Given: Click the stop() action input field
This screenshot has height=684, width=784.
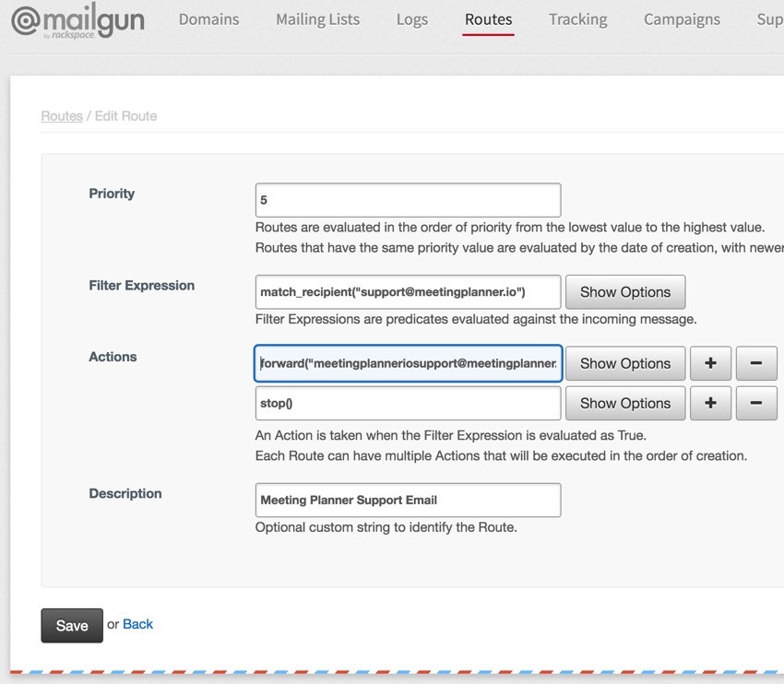Looking at the screenshot, I should point(408,403).
